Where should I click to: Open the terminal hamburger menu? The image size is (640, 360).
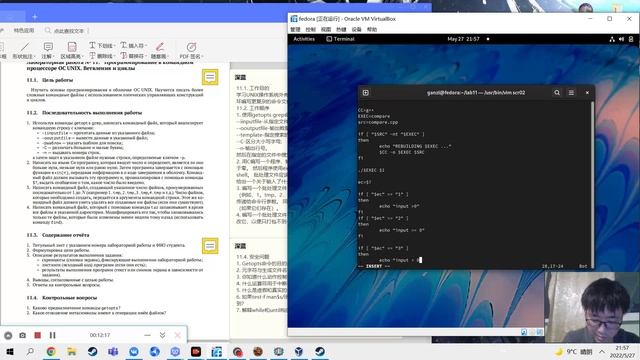point(571,93)
